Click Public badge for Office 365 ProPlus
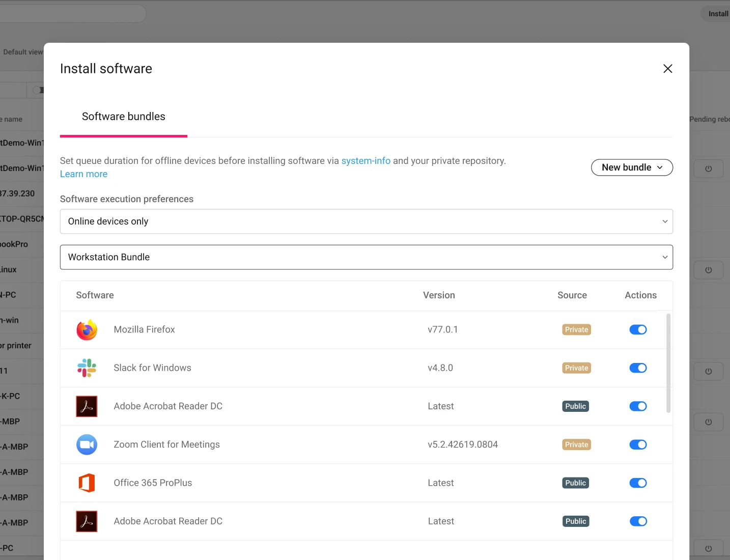The image size is (730, 560). tap(575, 483)
